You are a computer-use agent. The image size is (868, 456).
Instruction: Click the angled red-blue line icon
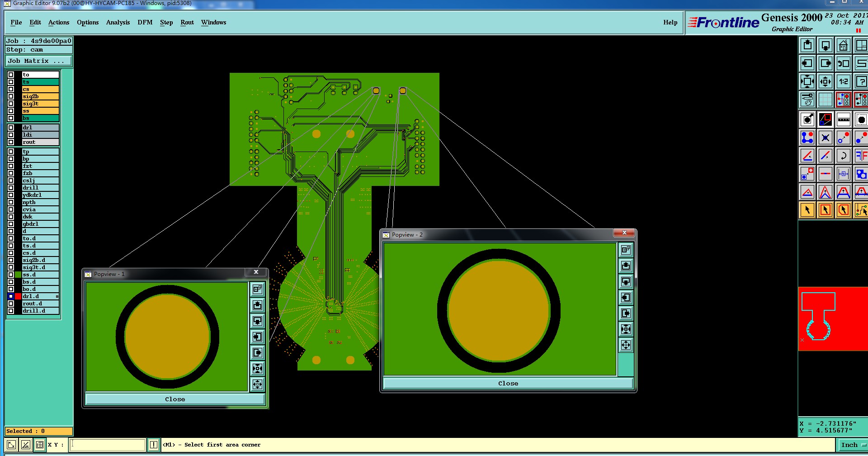click(807, 156)
